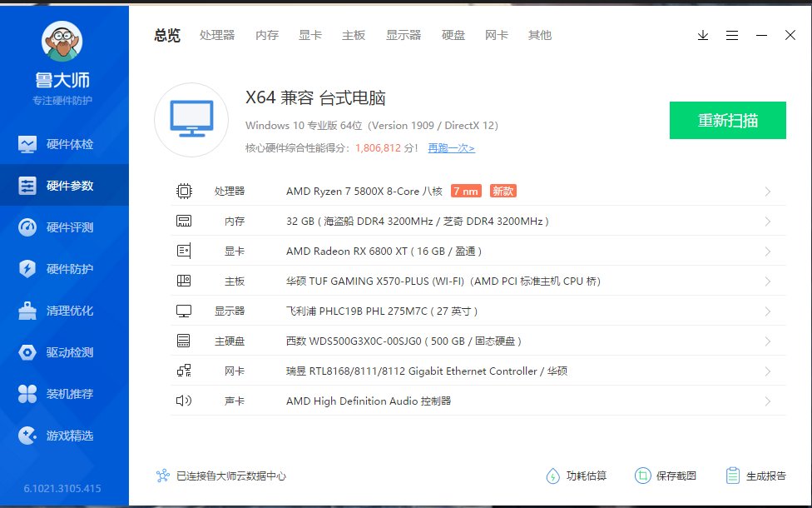The height and width of the screenshot is (508, 812).
Task: Open 游戏精选 in the sidebar
Action: tap(64, 436)
